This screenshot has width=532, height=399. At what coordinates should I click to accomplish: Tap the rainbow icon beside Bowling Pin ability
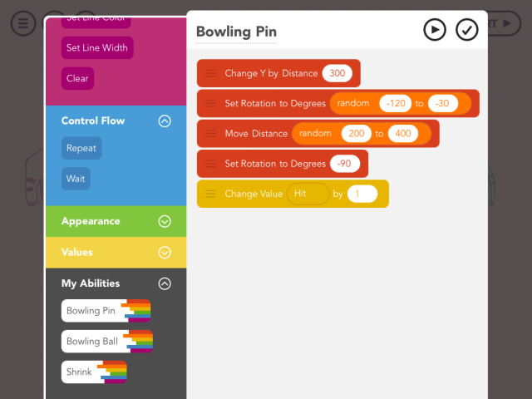pyautogui.click(x=137, y=311)
